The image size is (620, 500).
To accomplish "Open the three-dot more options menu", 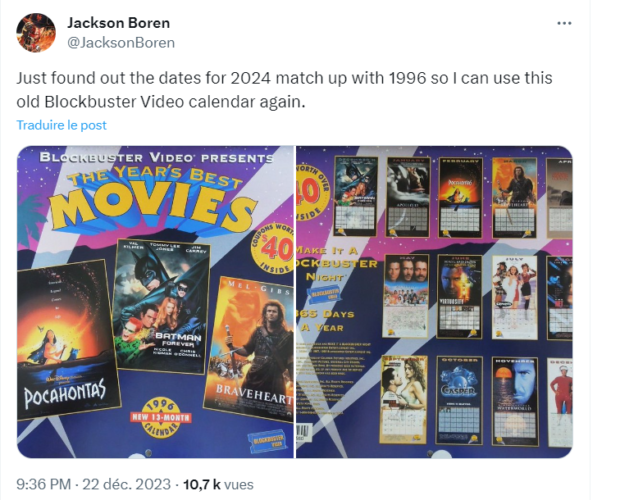I will coord(564,23).
